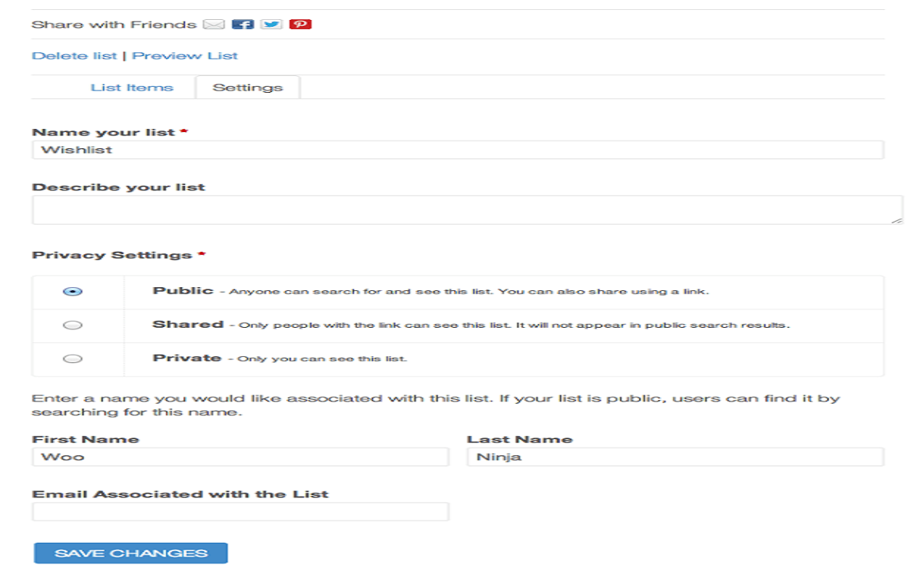This screenshot has width=911, height=588.
Task: Make the list Private
Action: (x=72, y=358)
